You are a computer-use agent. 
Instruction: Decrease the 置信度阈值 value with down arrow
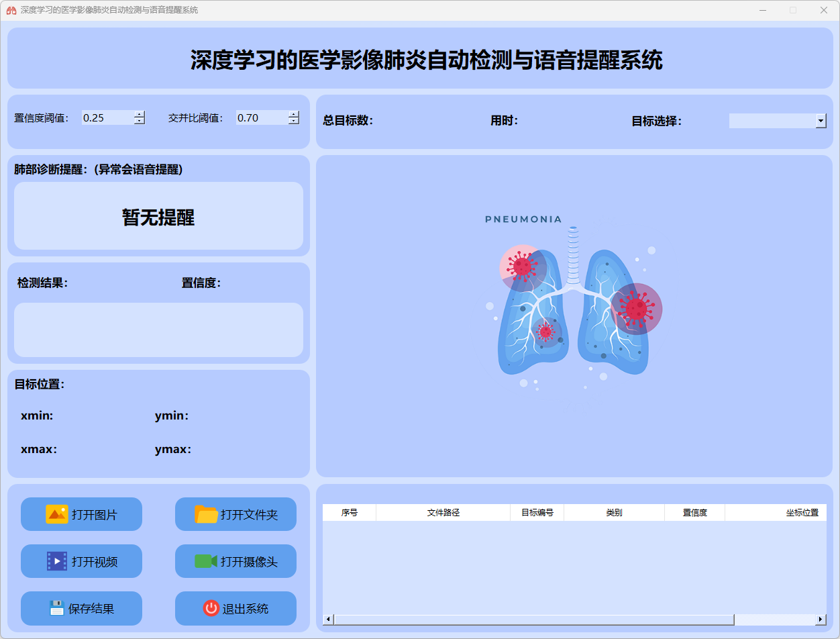point(140,121)
